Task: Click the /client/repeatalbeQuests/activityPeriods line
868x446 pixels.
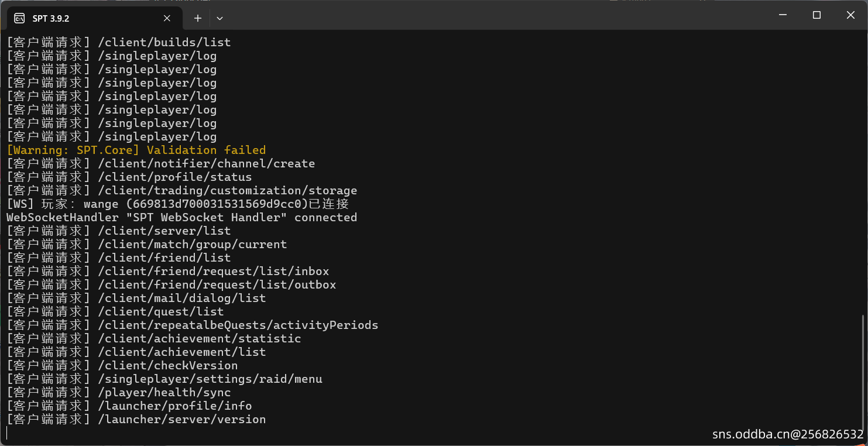Action: click(192, 325)
